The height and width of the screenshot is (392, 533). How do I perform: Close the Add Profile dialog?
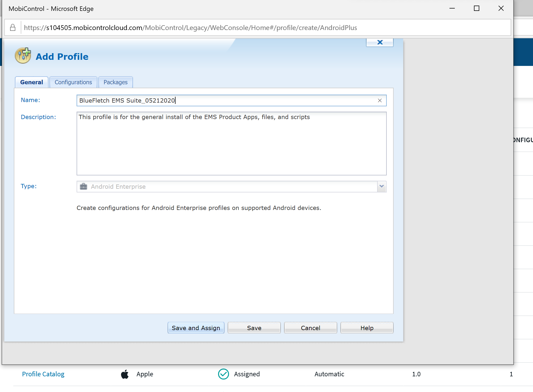coord(380,42)
